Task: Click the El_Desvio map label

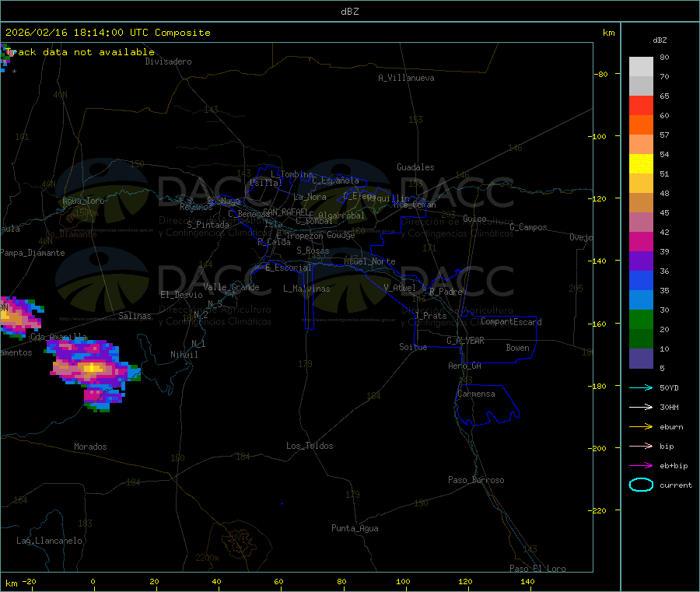Action: pos(181,295)
